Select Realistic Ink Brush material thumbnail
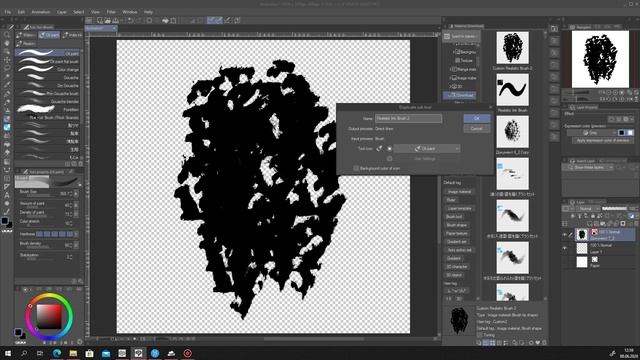 coord(512,90)
